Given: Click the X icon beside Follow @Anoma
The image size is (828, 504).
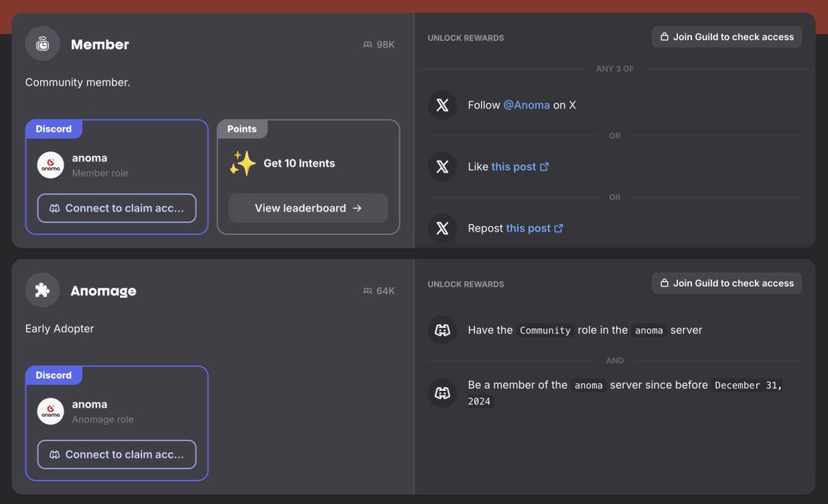Looking at the screenshot, I should (442, 105).
